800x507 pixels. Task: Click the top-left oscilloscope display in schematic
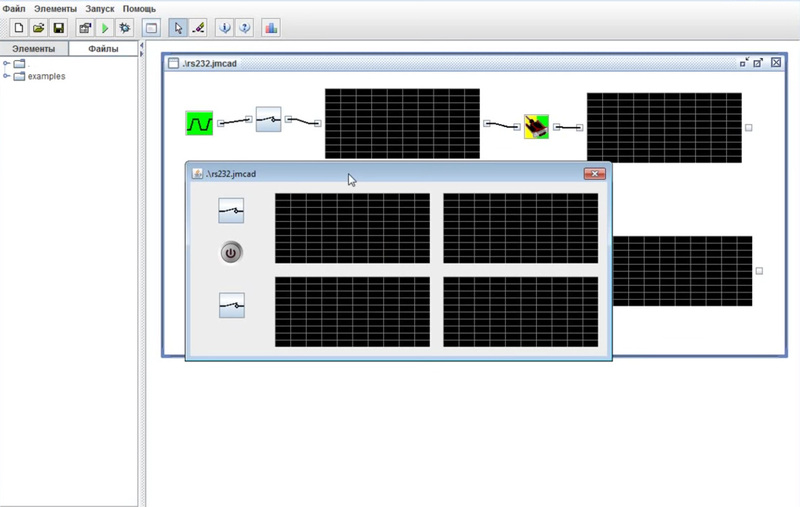(x=402, y=123)
